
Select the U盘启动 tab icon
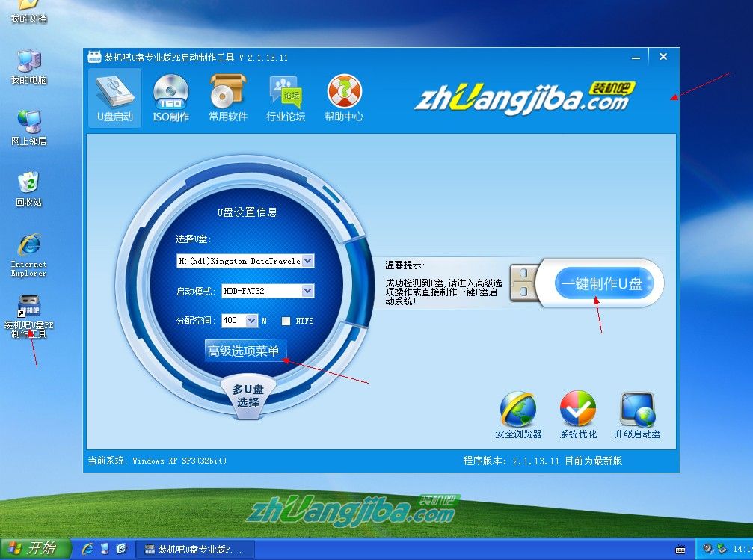pos(114,97)
